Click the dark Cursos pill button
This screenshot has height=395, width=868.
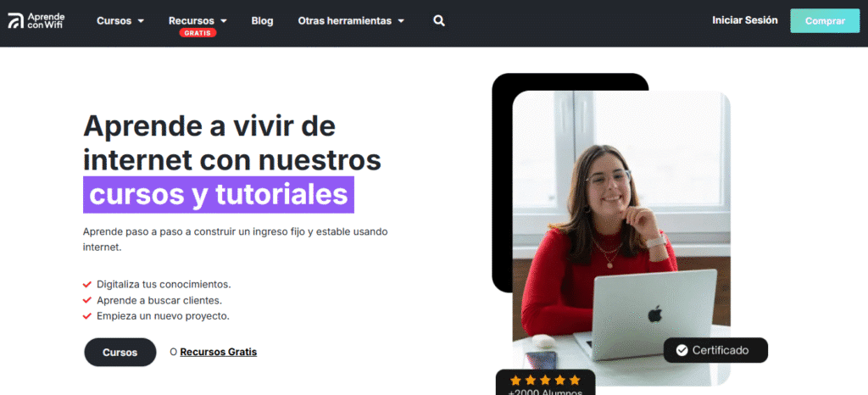(x=120, y=353)
